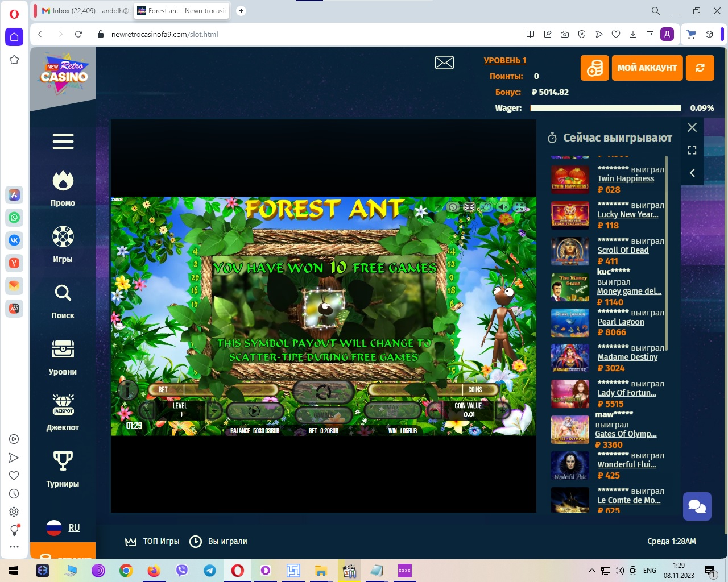This screenshot has width=728, height=582.
Task: Open WhatsApp in Opera sidebar
Action: (x=14, y=217)
